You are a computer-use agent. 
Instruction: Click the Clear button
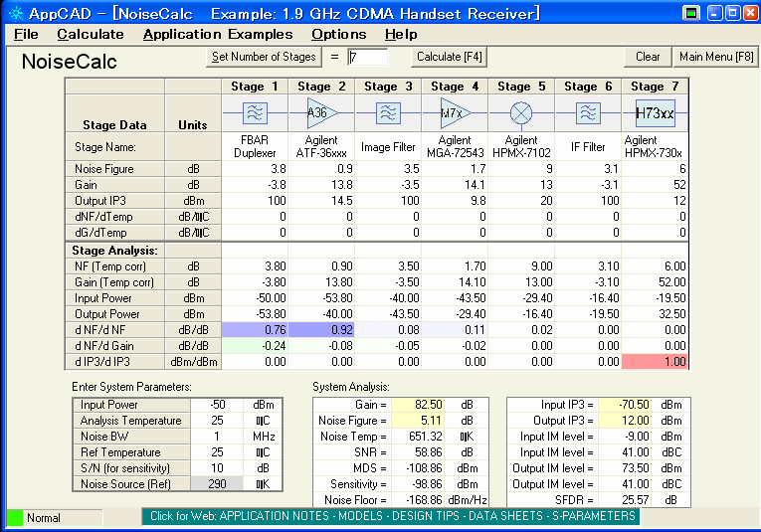click(x=648, y=57)
